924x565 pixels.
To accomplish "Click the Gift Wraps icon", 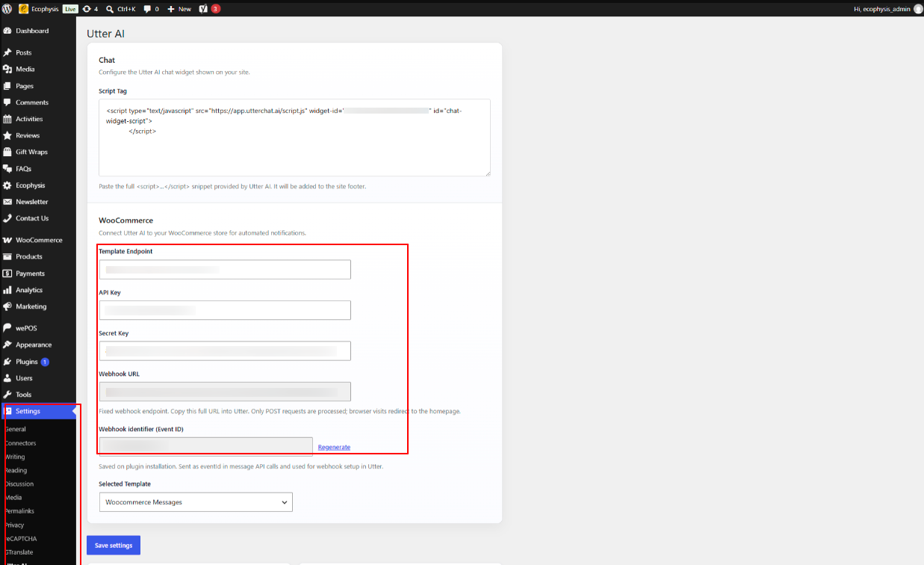I will [x=7, y=152].
